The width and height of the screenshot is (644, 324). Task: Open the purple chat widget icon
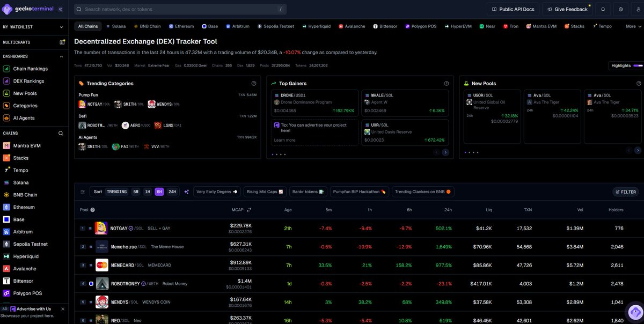[635, 312]
